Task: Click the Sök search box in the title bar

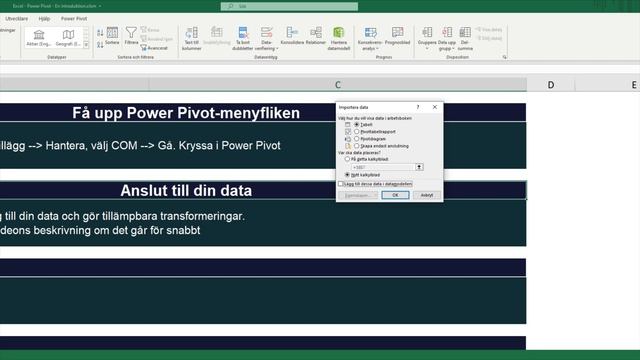Action: 289,6
